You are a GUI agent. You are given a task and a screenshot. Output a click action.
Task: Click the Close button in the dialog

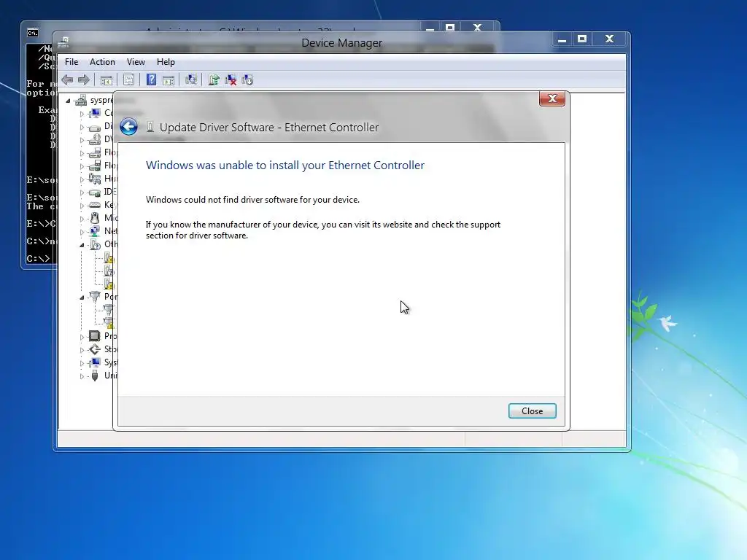(x=532, y=411)
